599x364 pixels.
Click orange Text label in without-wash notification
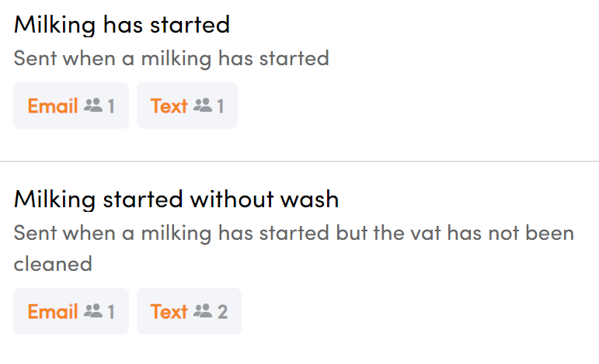(169, 311)
